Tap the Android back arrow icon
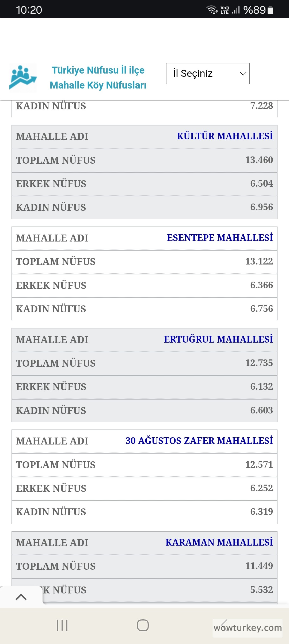This screenshot has width=289, height=644. pyautogui.click(x=224, y=625)
